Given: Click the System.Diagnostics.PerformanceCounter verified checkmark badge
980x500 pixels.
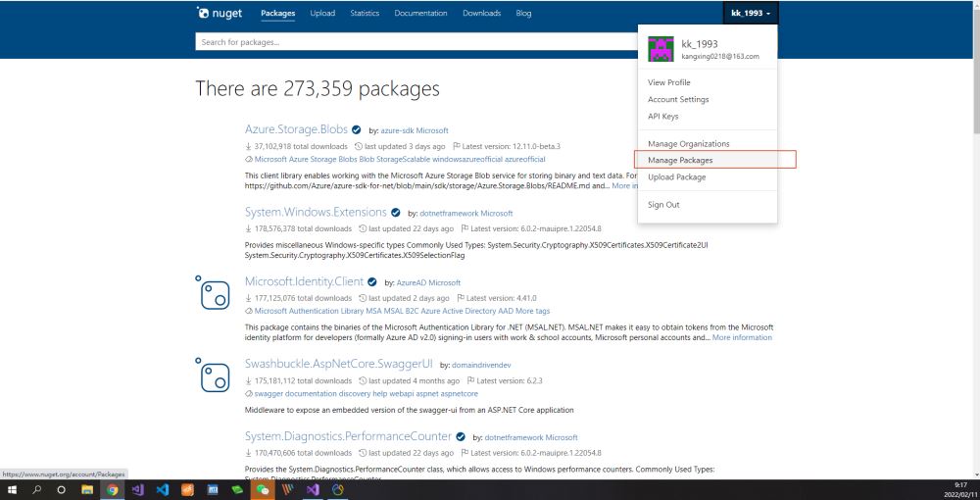Looking at the screenshot, I should pyautogui.click(x=461, y=437).
